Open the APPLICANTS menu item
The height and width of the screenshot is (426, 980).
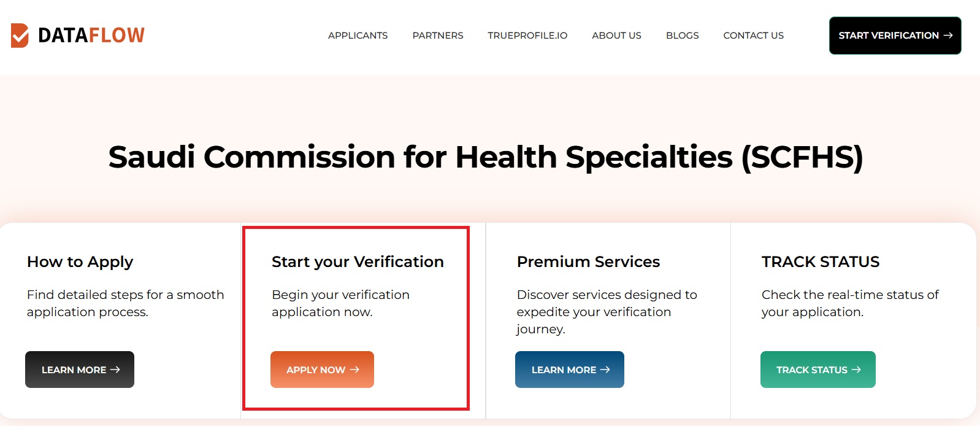358,36
